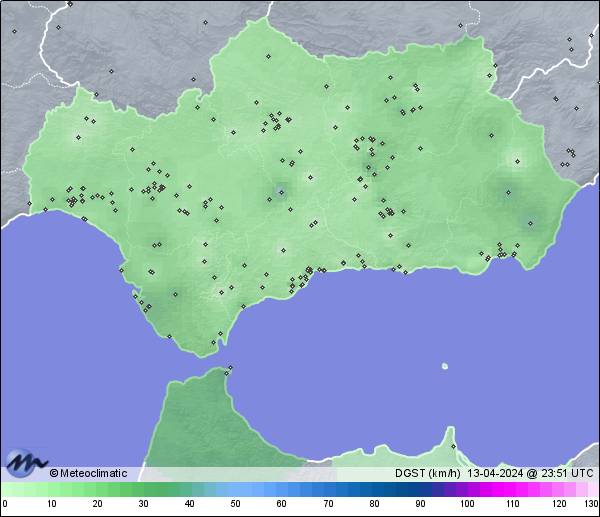The image size is (600, 517).
Task: Click the Meteoclimatic wave logo
Action: tap(25, 463)
